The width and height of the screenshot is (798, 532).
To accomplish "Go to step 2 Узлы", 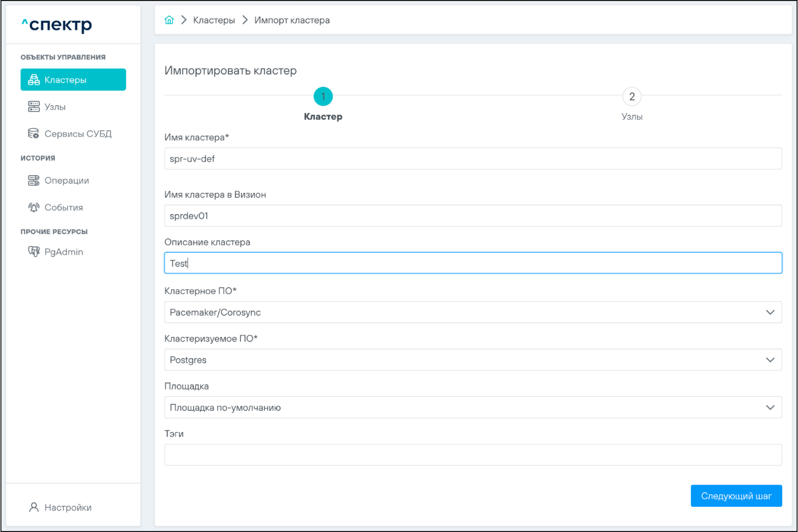I will click(631, 97).
